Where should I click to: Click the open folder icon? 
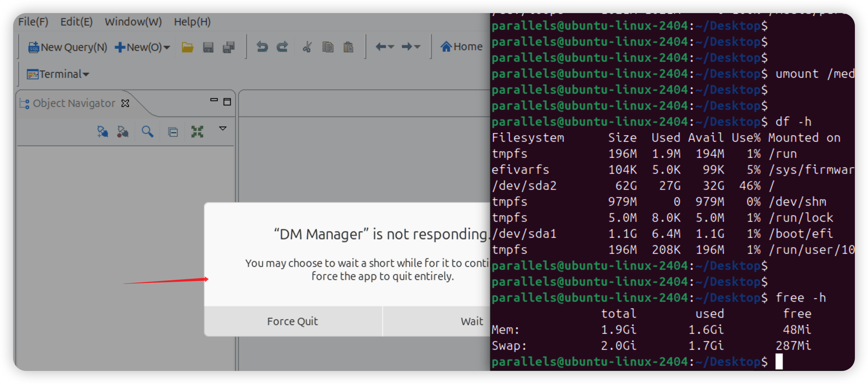pos(188,47)
